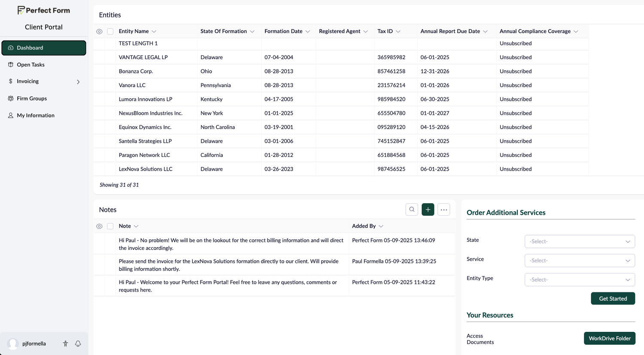
Task: Open the note about LexNova Solutions invoice
Action: click(228, 265)
